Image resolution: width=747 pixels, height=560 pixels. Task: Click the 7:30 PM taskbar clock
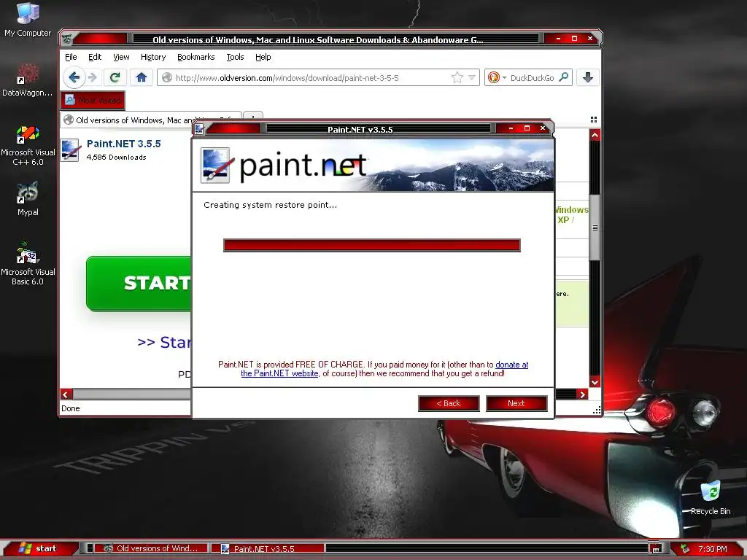click(712, 549)
